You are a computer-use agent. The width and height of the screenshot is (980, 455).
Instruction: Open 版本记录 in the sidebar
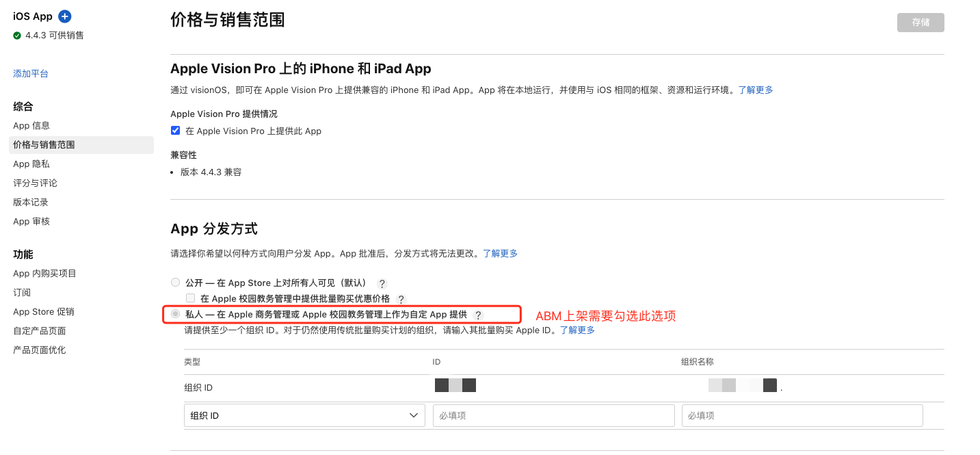tap(31, 203)
